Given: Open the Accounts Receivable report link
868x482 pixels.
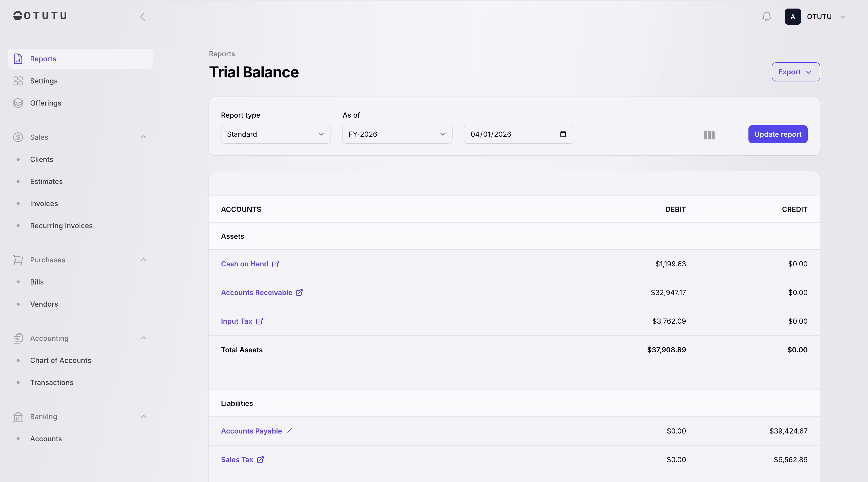Looking at the screenshot, I should point(299,293).
